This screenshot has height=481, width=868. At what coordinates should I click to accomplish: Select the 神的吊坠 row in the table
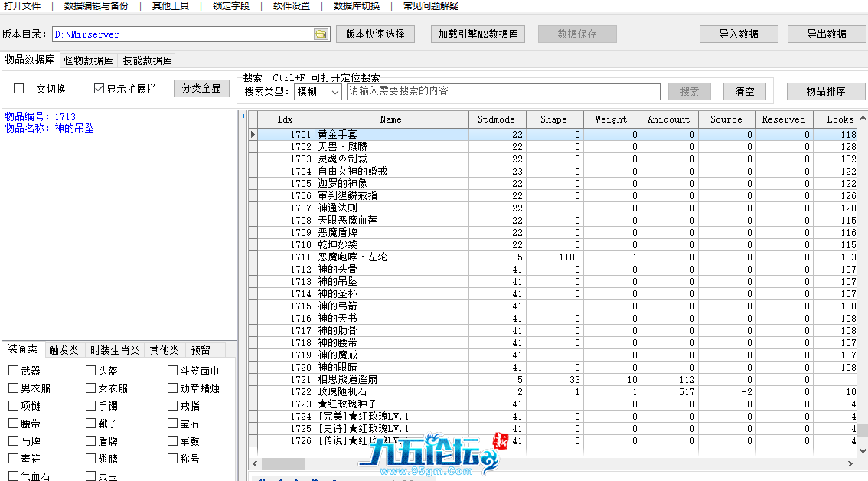pos(390,281)
